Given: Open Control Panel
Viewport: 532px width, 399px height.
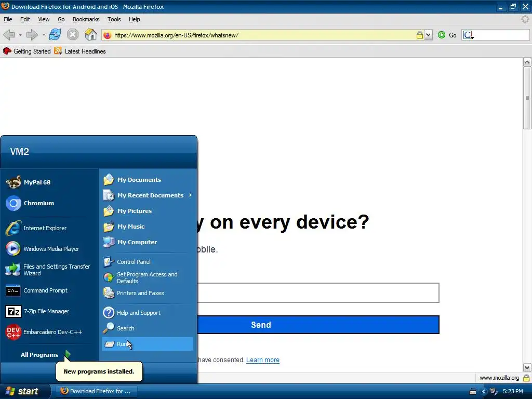Looking at the screenshot, I should tap(147, 262).
